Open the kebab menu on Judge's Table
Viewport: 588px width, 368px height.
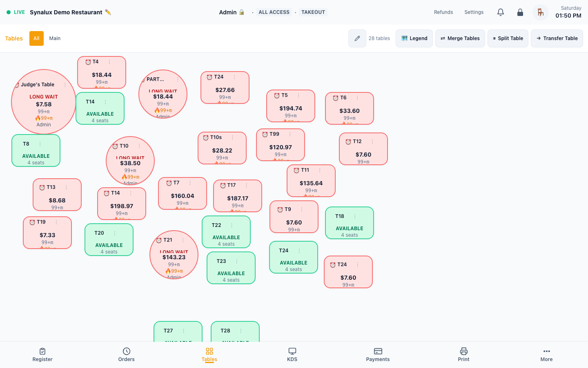pyautogui.click(x=65, y=85)
